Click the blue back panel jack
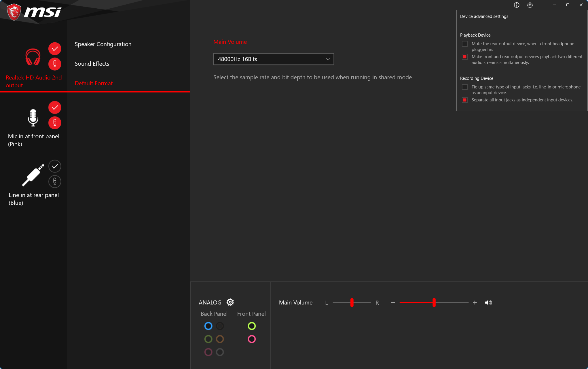 point(208,326)
